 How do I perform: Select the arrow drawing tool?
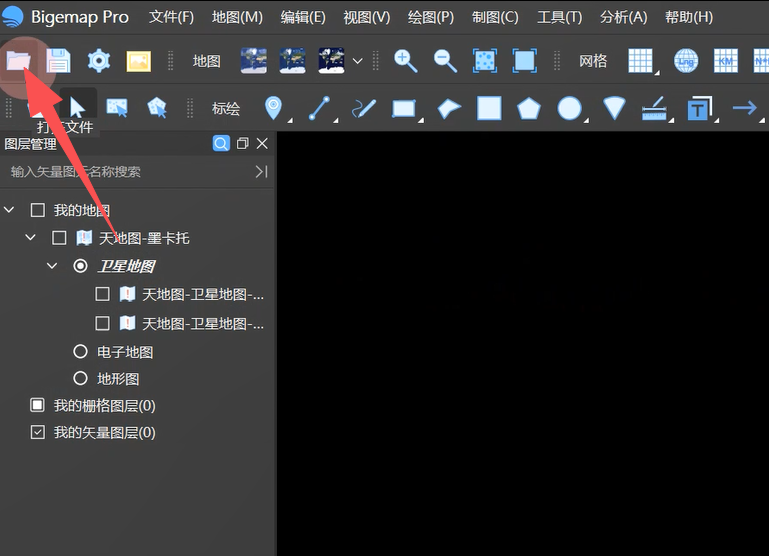(744, 107)
